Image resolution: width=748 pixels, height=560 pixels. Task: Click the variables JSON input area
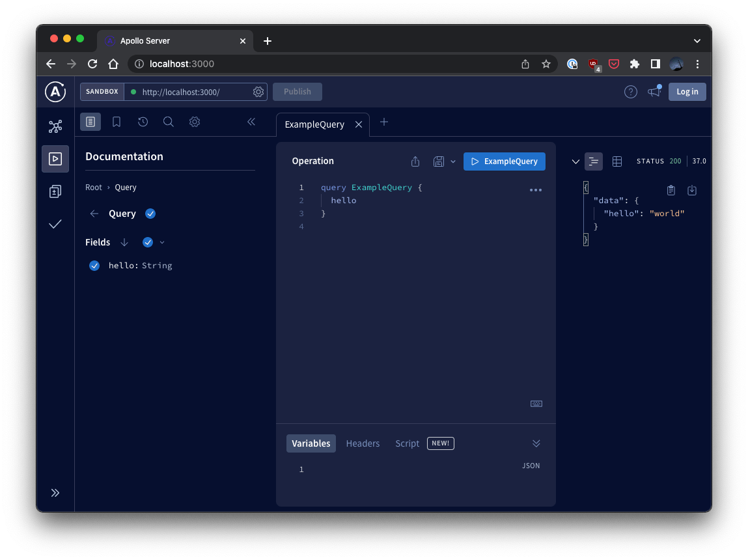coord(415,469)
